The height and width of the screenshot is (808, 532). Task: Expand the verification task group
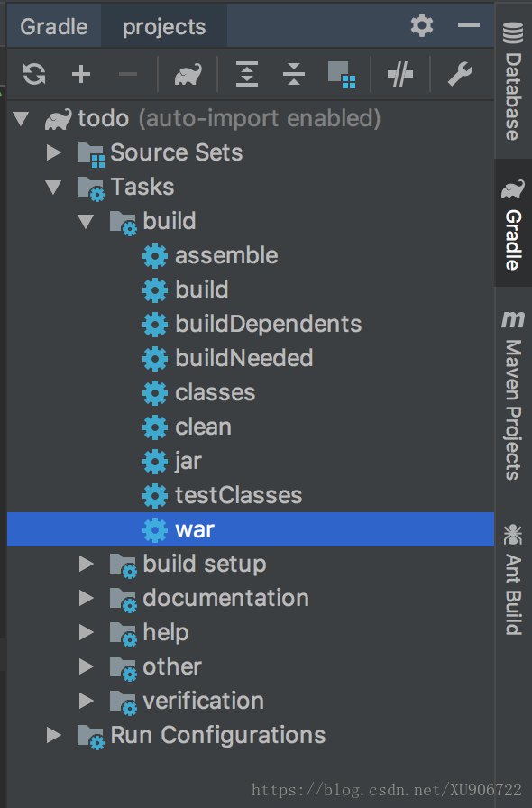pyautogui.click(x=86, y=701)
